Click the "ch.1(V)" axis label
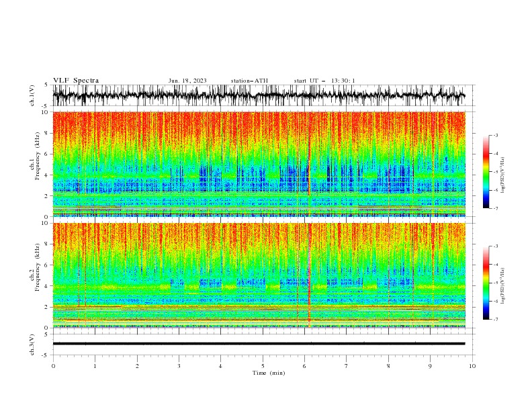The width and height of the screenshot is (532, 411). (32, 95)
